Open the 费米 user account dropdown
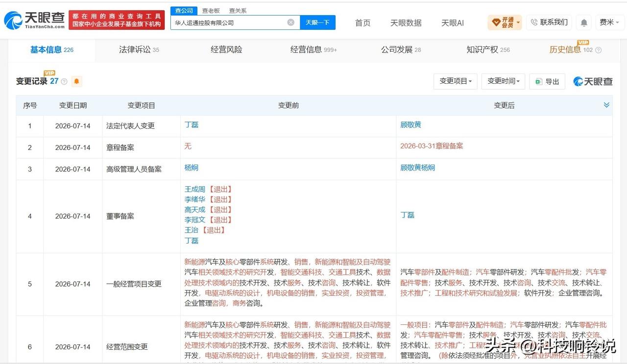 609,23
